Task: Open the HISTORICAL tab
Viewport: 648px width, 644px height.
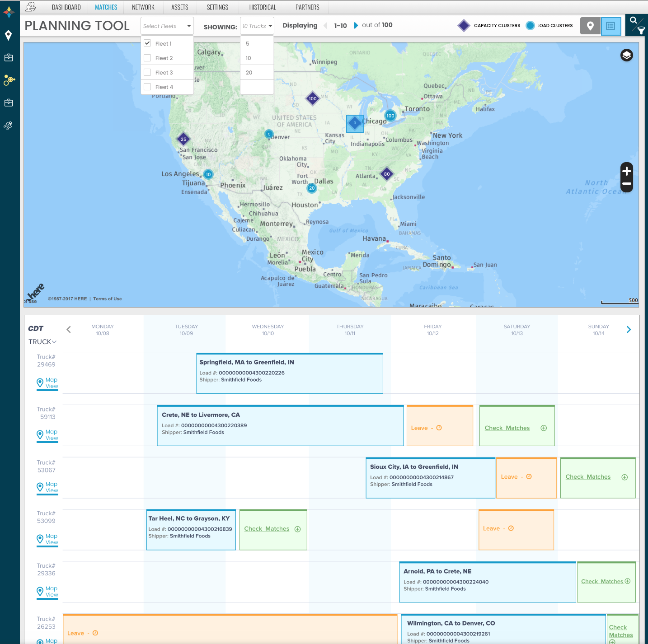Action: click(263, 7)
